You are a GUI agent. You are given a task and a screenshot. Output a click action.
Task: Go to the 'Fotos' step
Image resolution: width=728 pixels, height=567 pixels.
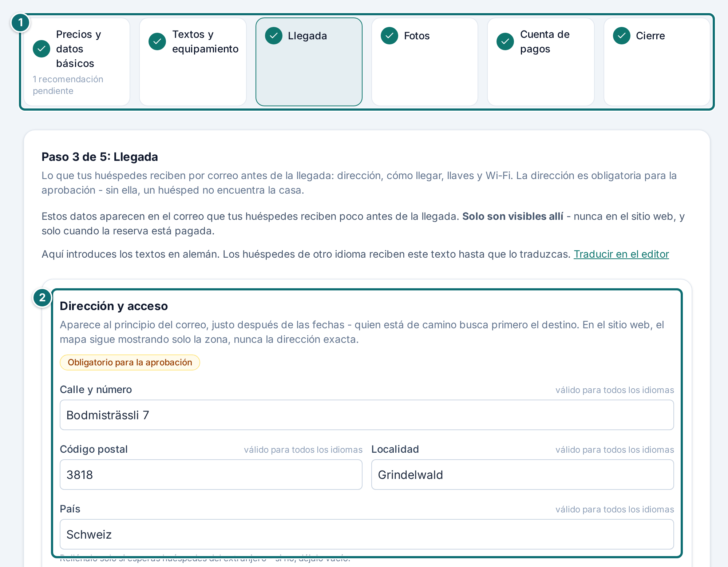425,62
